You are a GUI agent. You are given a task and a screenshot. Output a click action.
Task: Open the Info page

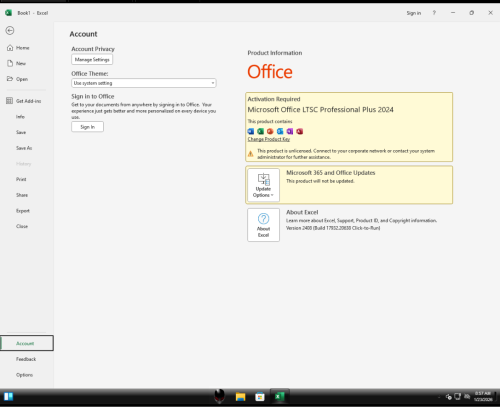20,117
